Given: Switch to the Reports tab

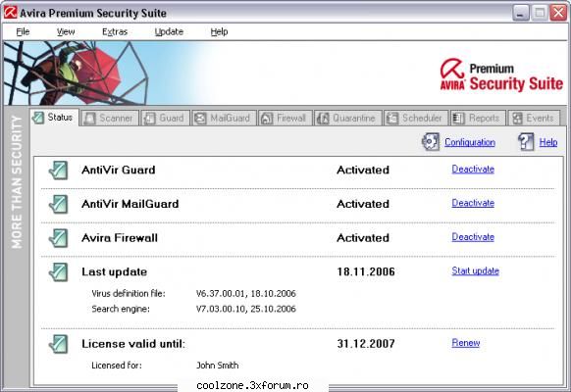Looking at the screenshot, I should tap(478, 119).
